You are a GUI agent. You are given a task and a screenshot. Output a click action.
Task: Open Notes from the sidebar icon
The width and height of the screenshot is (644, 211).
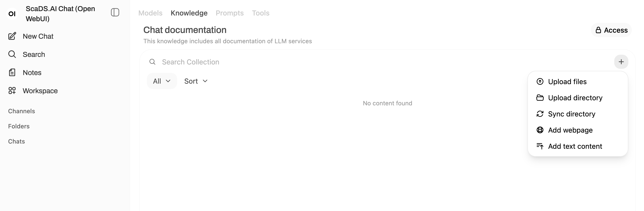click(12, 73)
